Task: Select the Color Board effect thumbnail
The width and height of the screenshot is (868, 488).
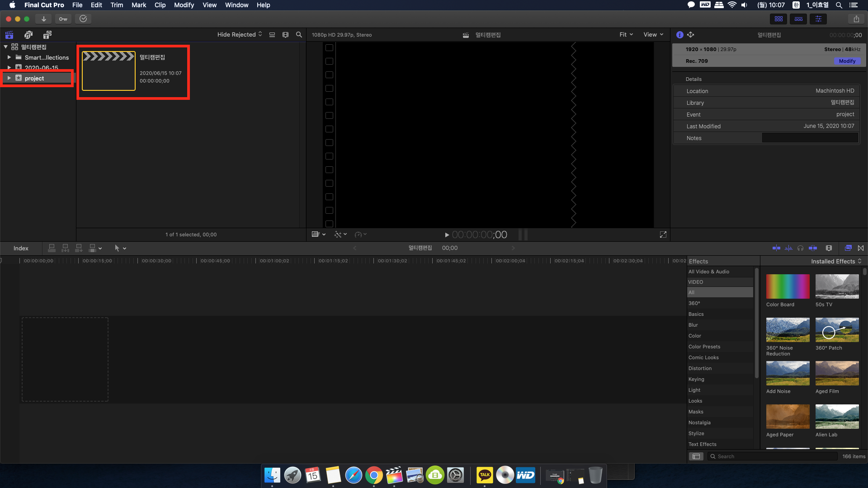Action: pos(788,286)
